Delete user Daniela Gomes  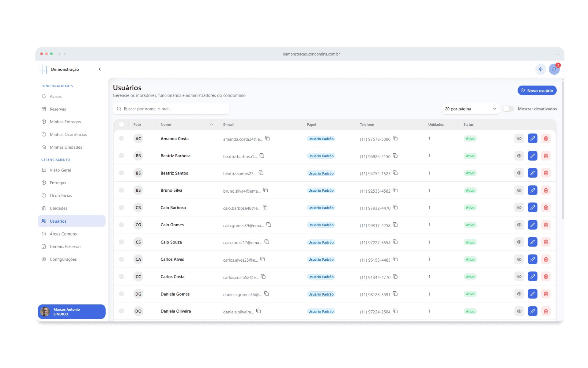(x=546, y=294)
